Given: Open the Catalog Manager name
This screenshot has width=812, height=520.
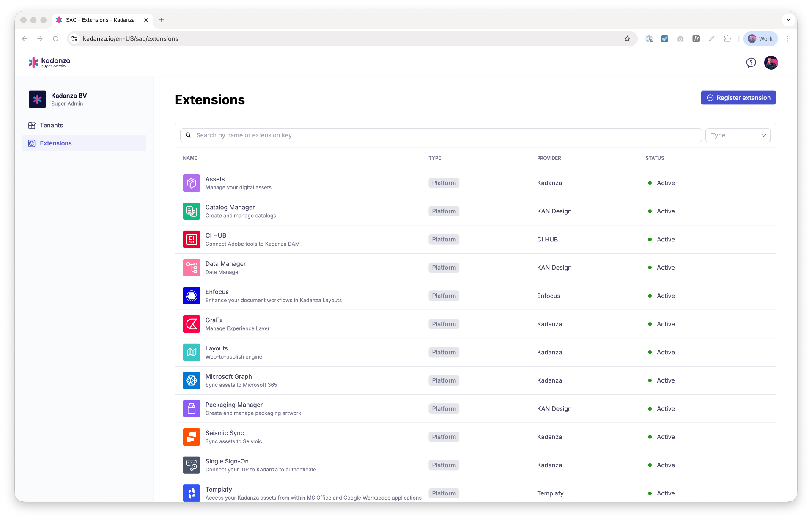Looking at the screenshot, I should [230, 207].
